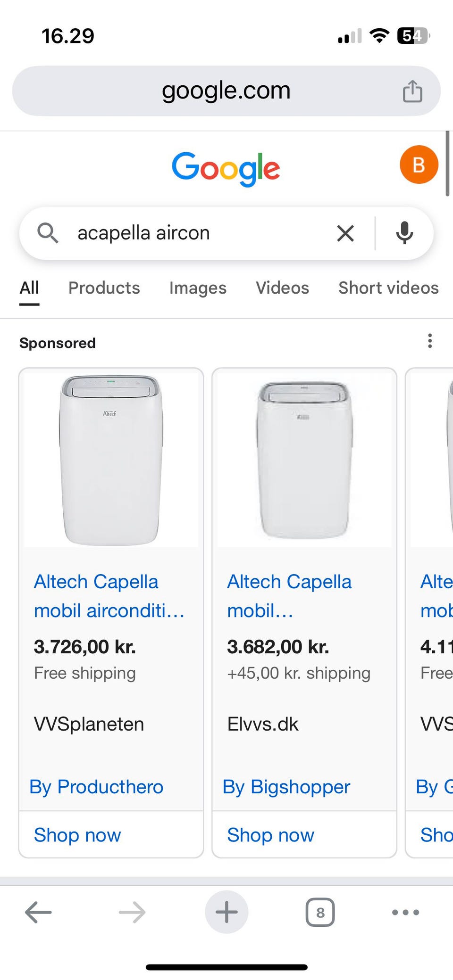Image resolution: width=453 pixels, height=980 pixels.
Task: Tap the share icon in address bar
Action: click(412, 91)
